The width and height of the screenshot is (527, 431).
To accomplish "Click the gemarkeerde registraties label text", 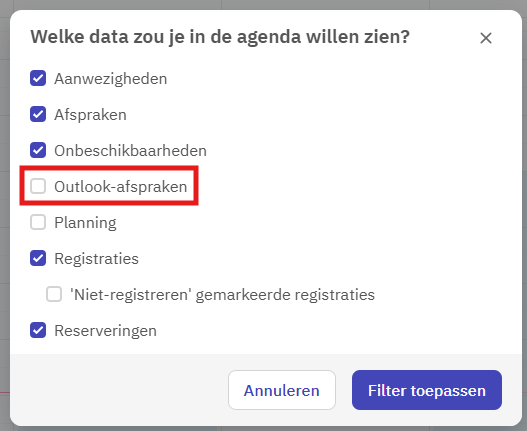I will coord(285,295).
